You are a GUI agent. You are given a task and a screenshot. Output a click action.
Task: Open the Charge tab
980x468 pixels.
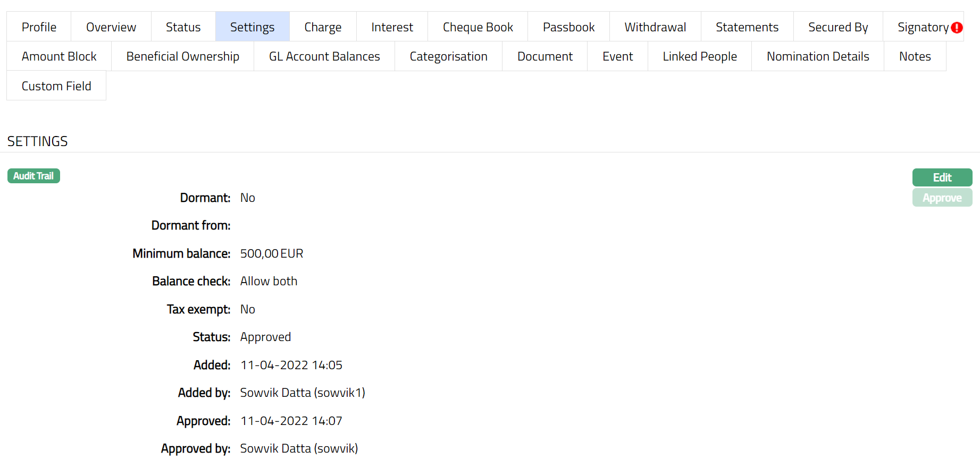pos(323,27)
